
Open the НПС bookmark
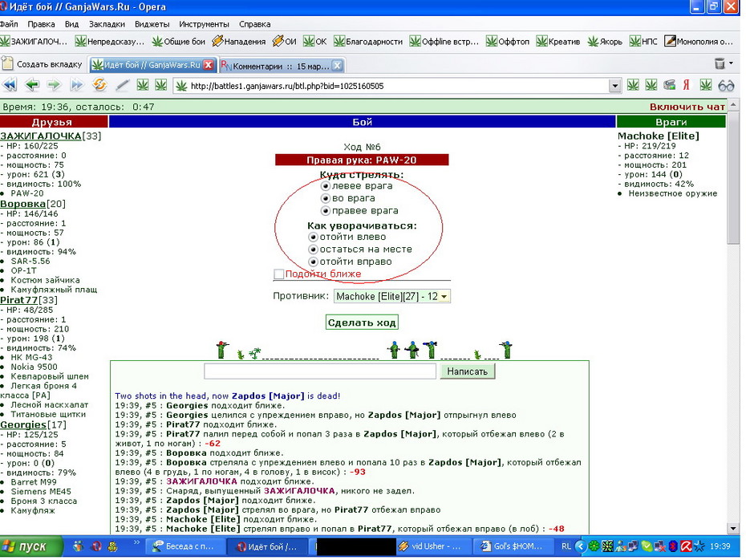[x=643, y=42]
